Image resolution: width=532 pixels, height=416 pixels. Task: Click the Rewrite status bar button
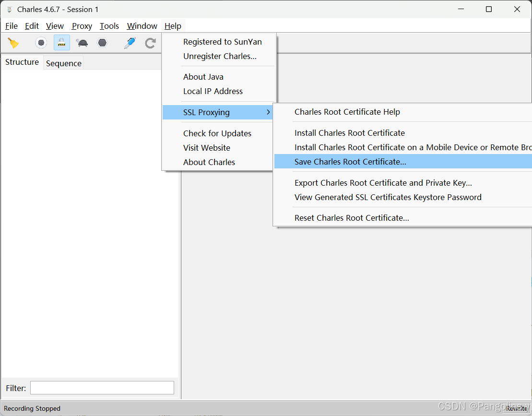516,408
